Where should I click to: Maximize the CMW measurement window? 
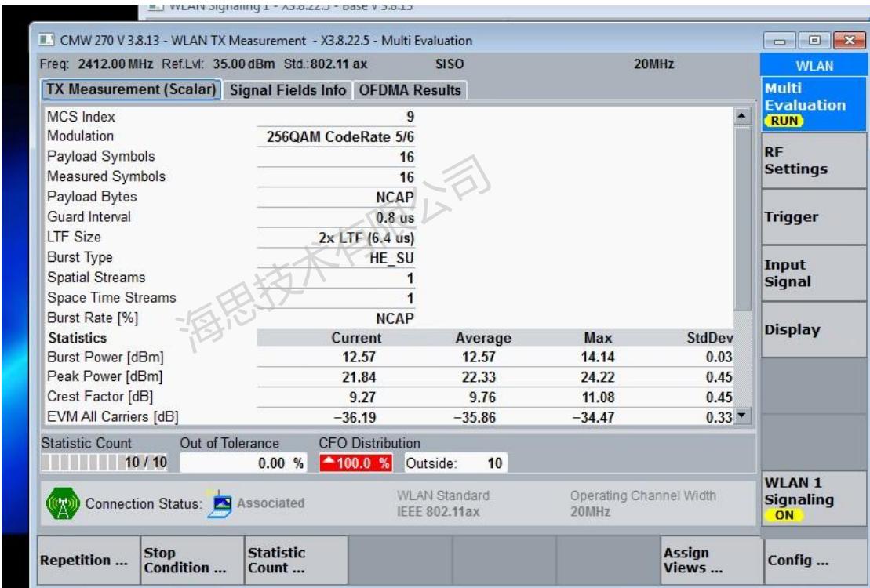click(x=814, y=41)
